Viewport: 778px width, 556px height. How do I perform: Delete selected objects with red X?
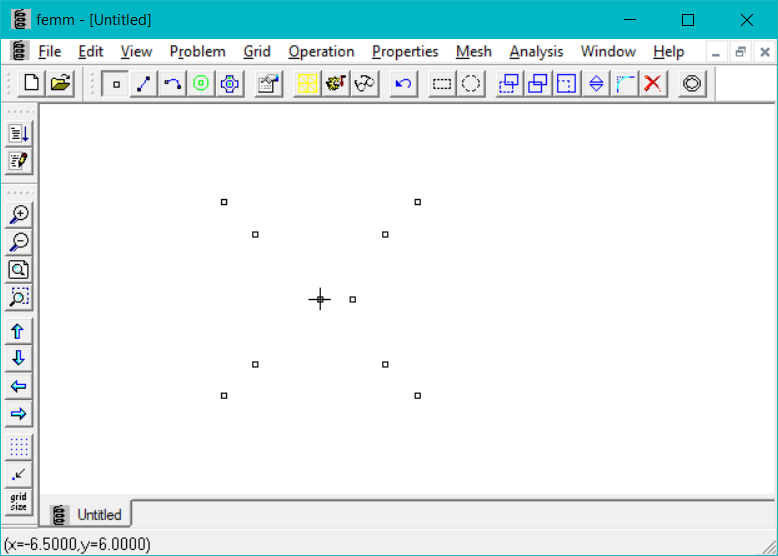[x=653, y=83]
